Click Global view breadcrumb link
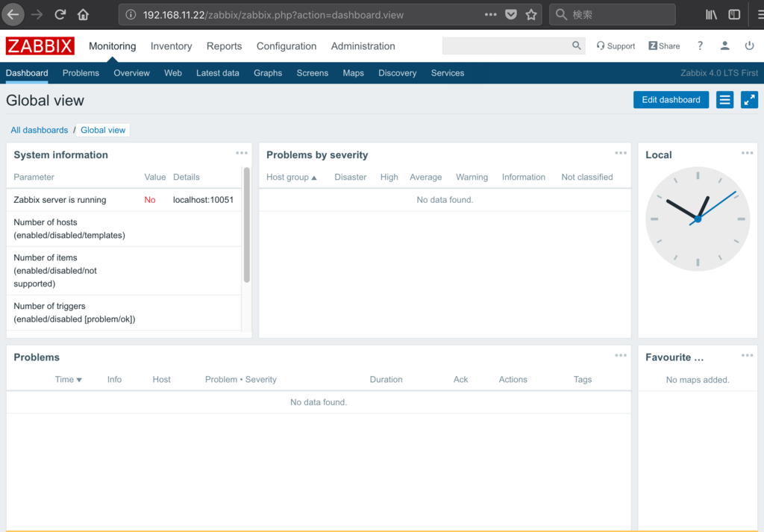The image size is (764, 532). click(103, 130)
